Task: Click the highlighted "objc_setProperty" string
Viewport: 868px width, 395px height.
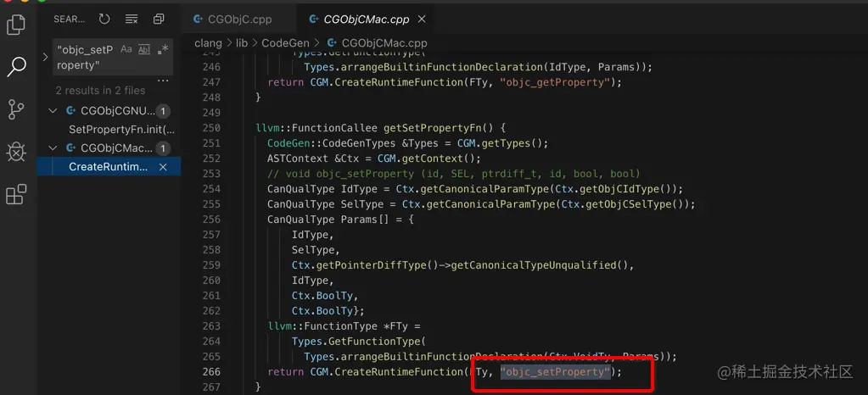Action: [555, 372]
